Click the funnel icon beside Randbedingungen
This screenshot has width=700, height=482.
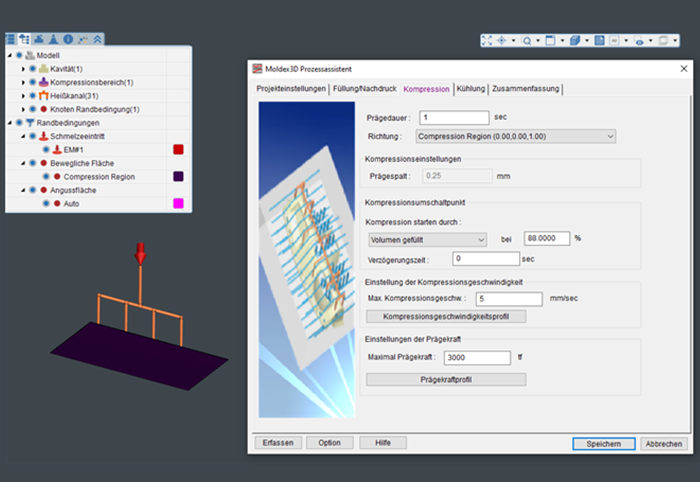coord(30,122)
